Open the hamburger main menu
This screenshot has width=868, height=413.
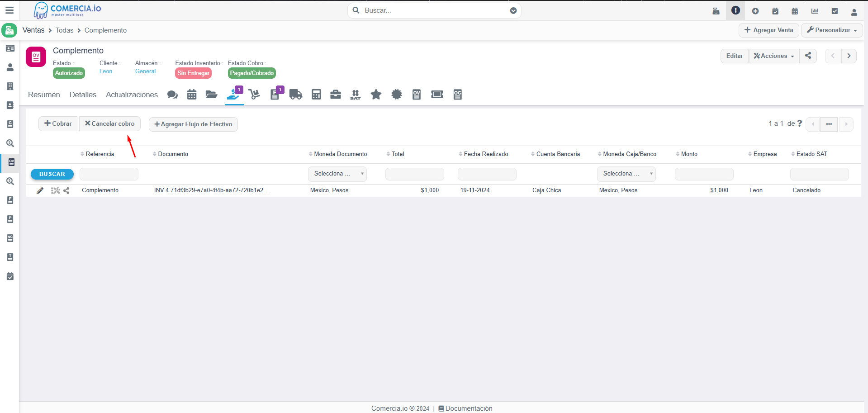9,10
